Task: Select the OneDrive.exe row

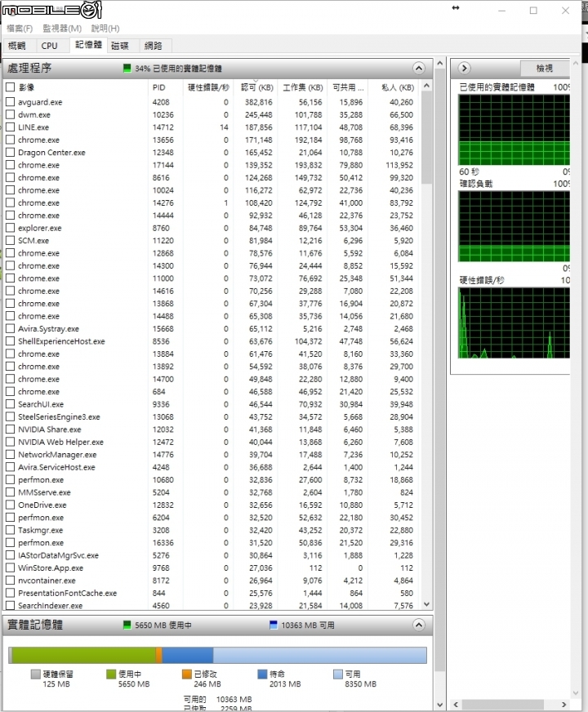Action: pyautogui.click(x=212, y=505)
